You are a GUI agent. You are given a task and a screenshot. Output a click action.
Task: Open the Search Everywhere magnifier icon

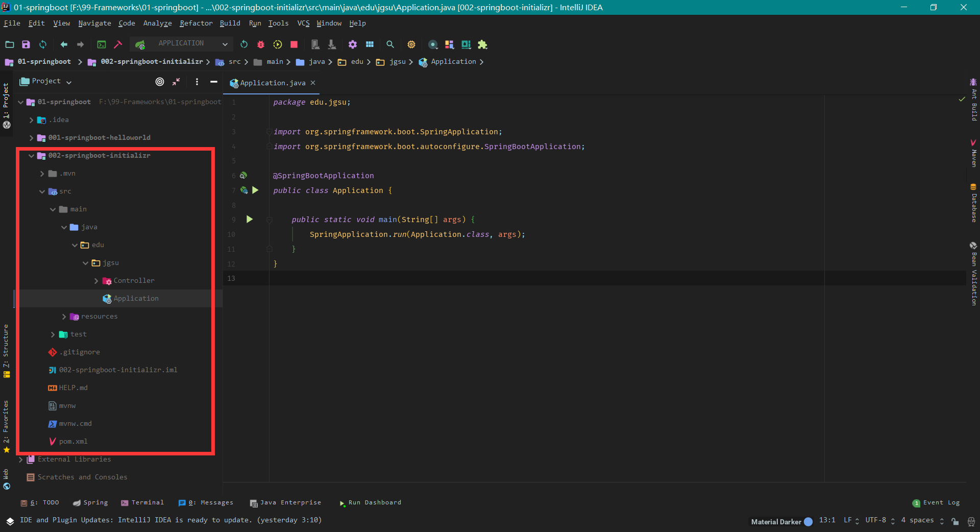coord(390,44)
